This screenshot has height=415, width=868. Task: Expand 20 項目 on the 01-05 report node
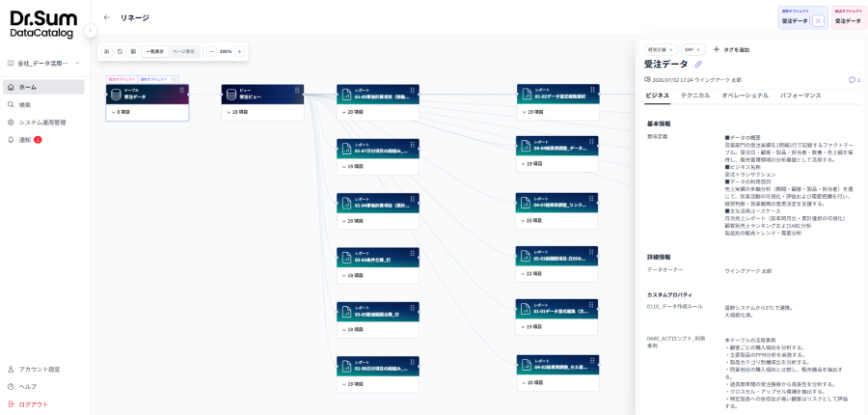355,112
